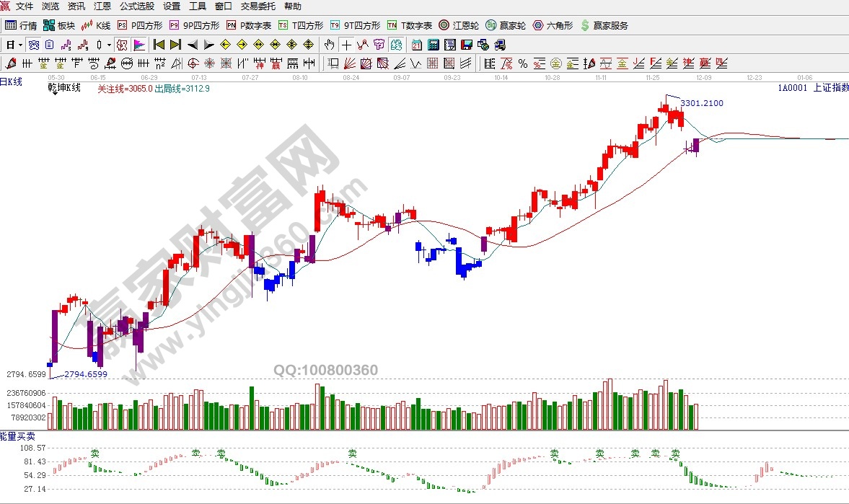Open the 江恩轮 Gann wheel tool
Screen dimensions: 849x504
tap(459, 25)
